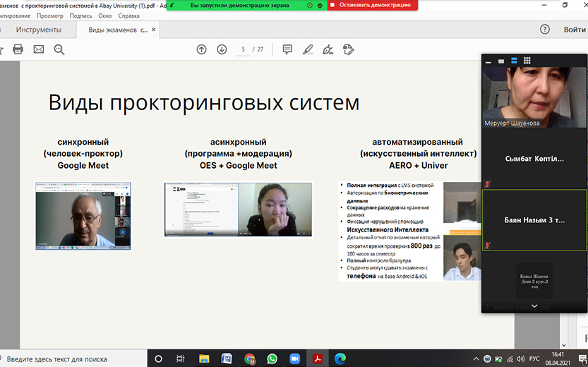Go to previous page arrow
Viewport: 588px width, 367px height.
(x=202, y=49)
